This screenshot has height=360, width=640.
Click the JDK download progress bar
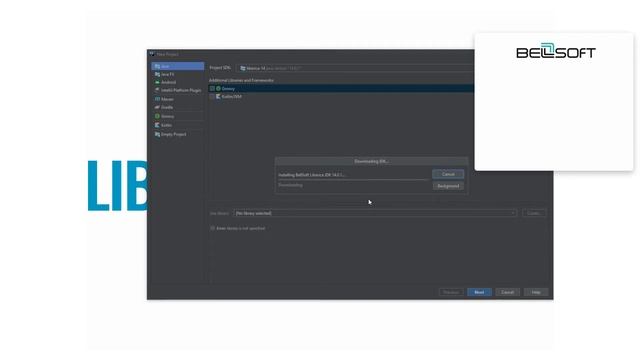pos(353,180)
